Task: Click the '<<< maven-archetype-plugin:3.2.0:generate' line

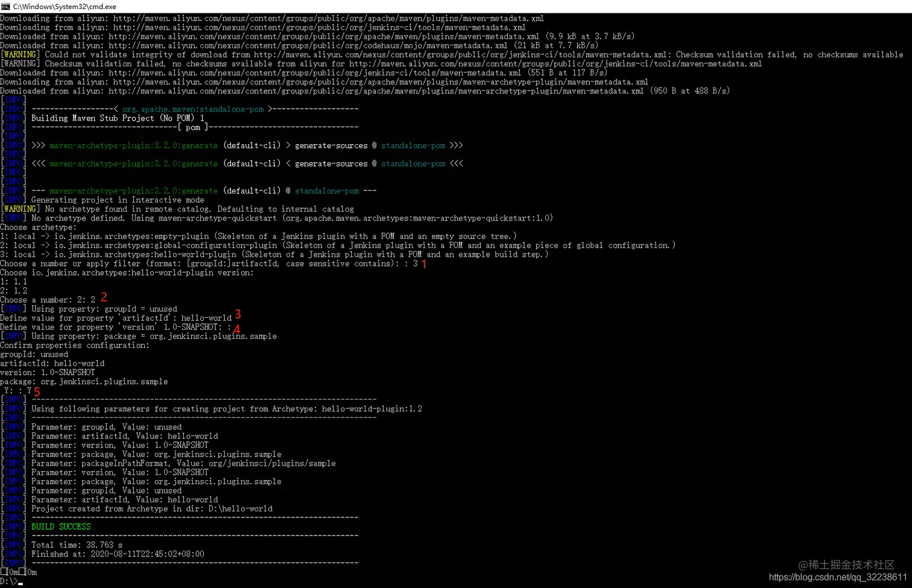Action: coord(232,163)
